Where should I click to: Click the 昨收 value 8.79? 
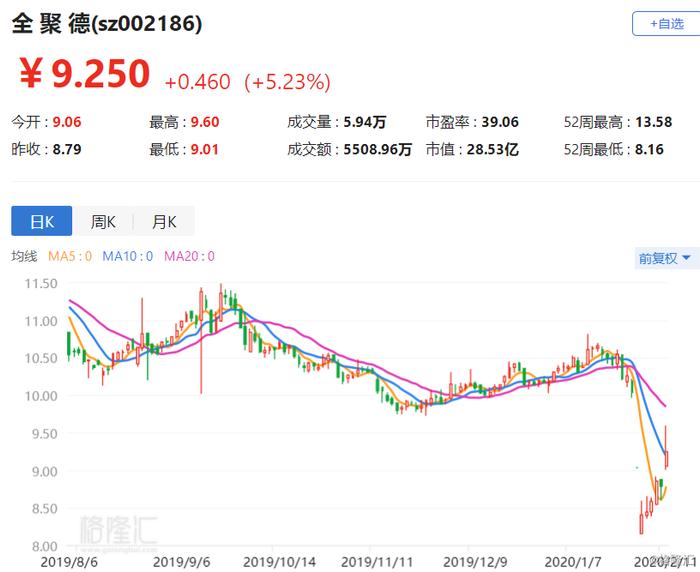pos(67,149)
